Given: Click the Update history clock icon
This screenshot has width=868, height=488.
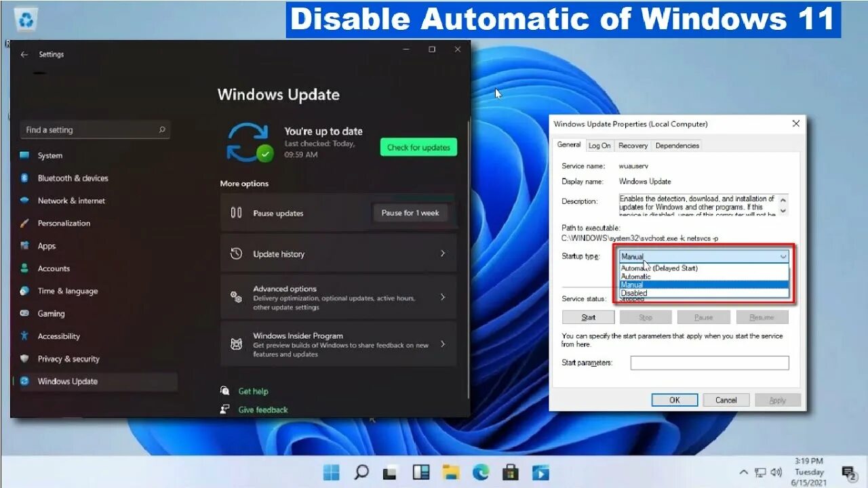Looking at the screenshot, I should [x=236, y=253].
